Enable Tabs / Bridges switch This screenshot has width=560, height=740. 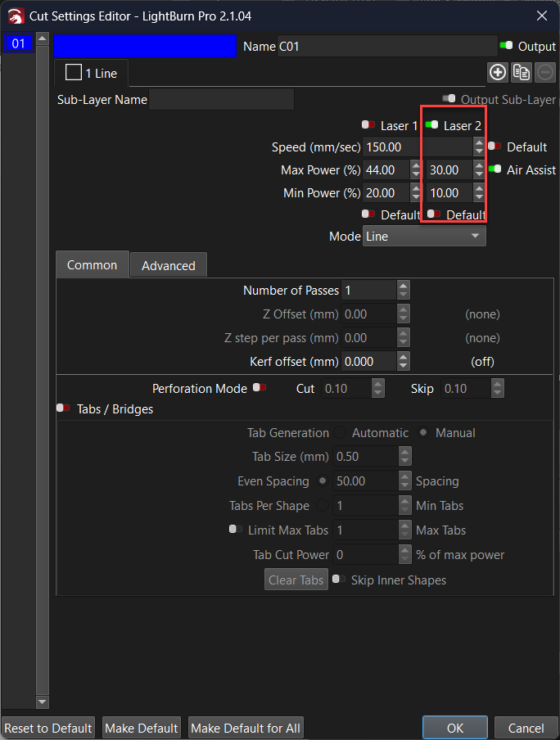point(63,408)
